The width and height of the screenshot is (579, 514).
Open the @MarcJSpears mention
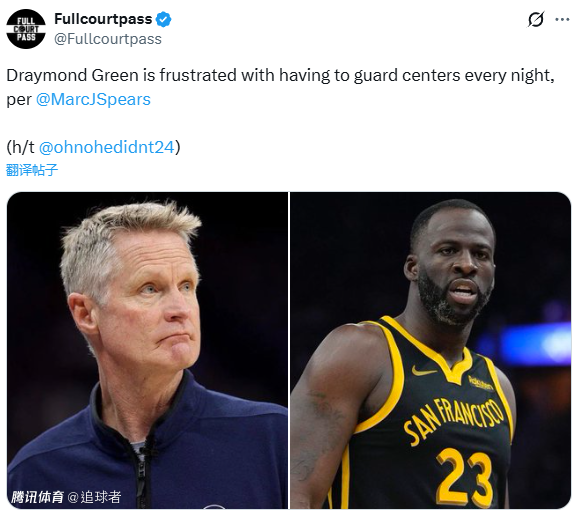point(93,99)
